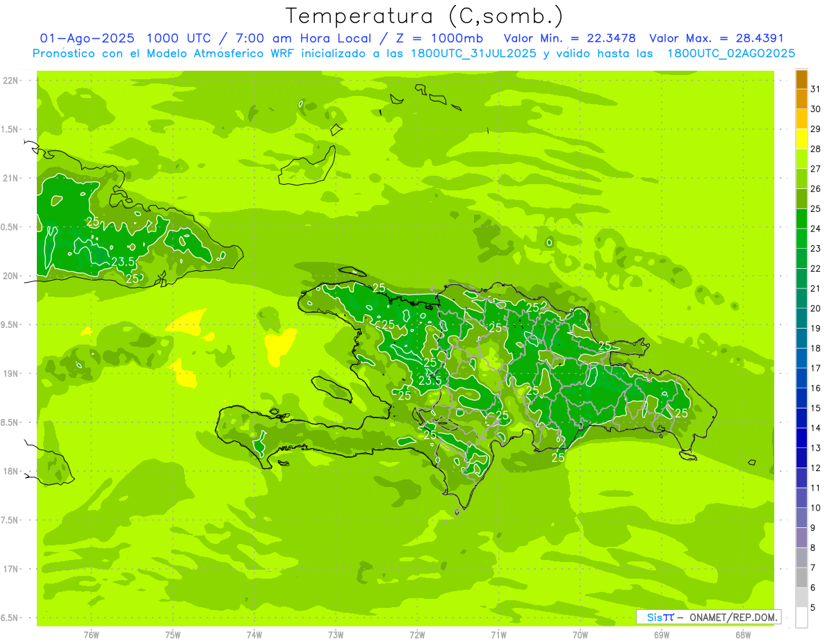Image resolution: width=834 pixels, height=644 pixels.
Task: Pick the amber legend swatch between 29 and 30
Action: [x=801, y=119]
